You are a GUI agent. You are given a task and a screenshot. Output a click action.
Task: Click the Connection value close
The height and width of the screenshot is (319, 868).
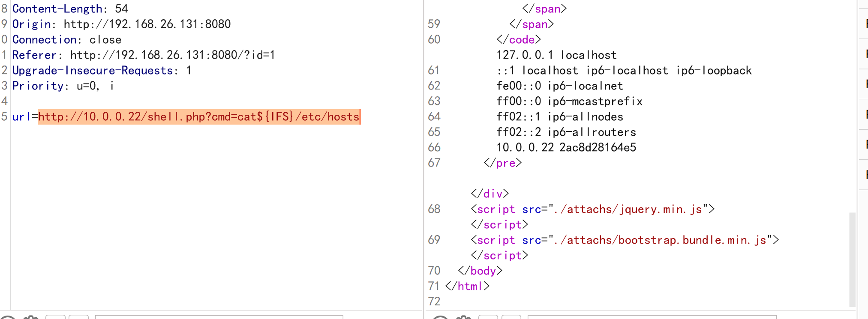[105, 39]
